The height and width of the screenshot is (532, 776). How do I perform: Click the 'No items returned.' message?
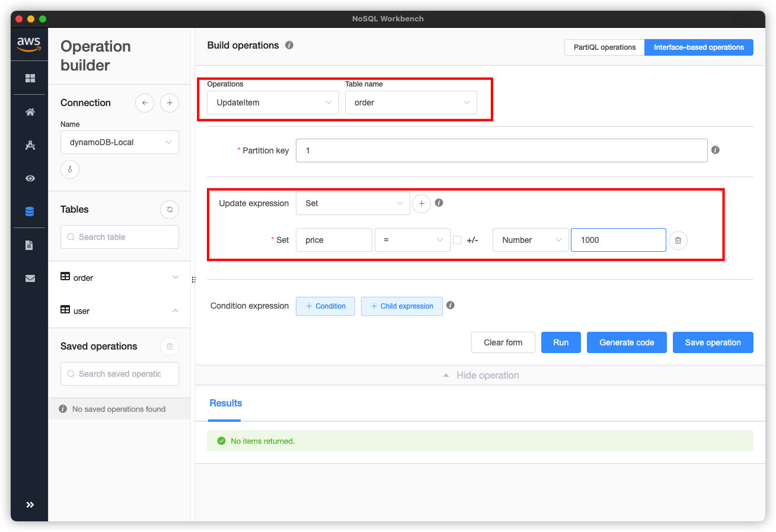(263, 441)
